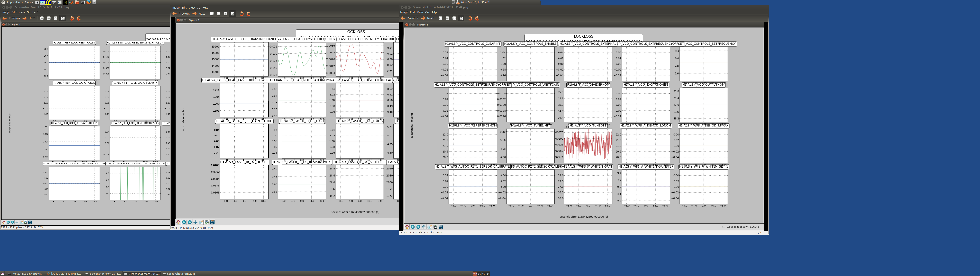Click the Mon Dec 12 11:53 AM clock
The width and height of the screenshot is (980, 276).
[475, 2]
